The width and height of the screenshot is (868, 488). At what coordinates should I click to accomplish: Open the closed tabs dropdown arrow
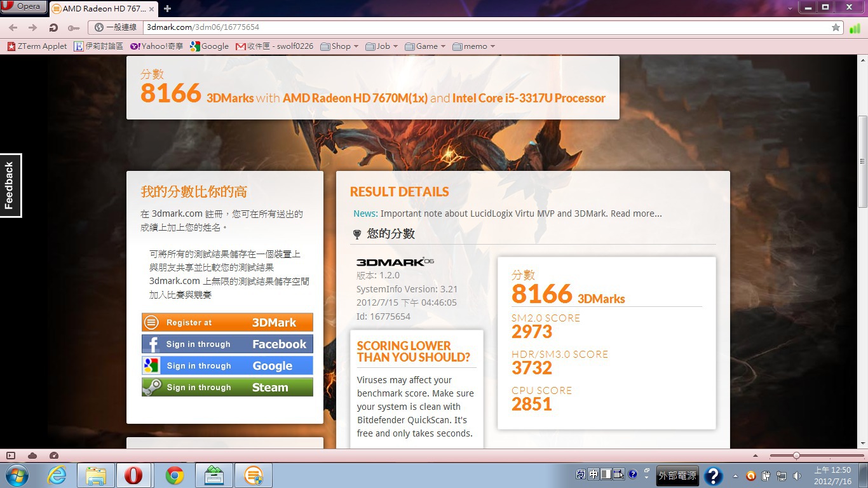click(x=790, y=8)
